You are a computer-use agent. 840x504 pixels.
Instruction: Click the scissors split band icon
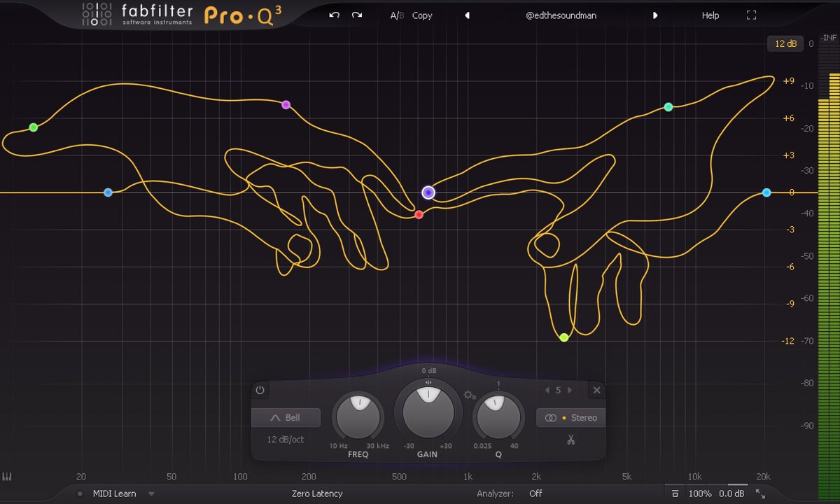(571, 440)
